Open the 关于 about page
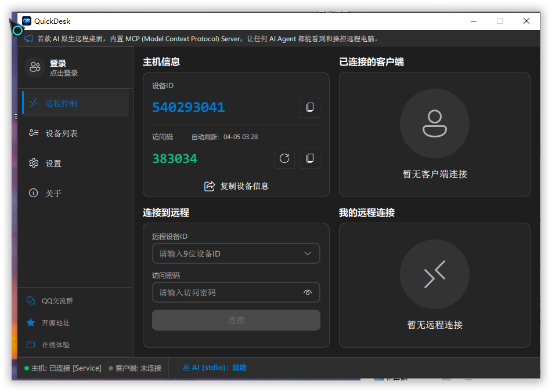552x392 pixels. (53, 194)
